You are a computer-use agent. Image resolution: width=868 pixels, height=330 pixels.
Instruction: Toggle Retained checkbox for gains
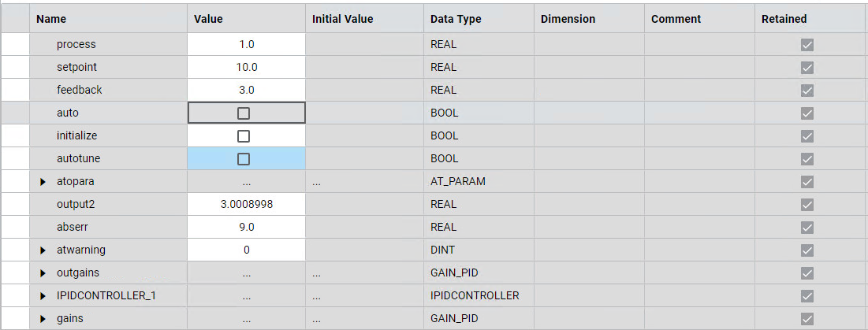tap(807, 319)
